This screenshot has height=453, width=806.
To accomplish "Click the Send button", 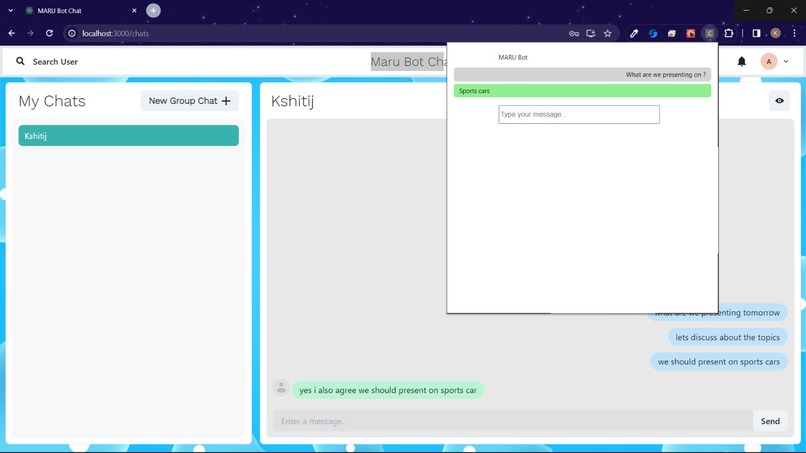I will click(770, 421).
